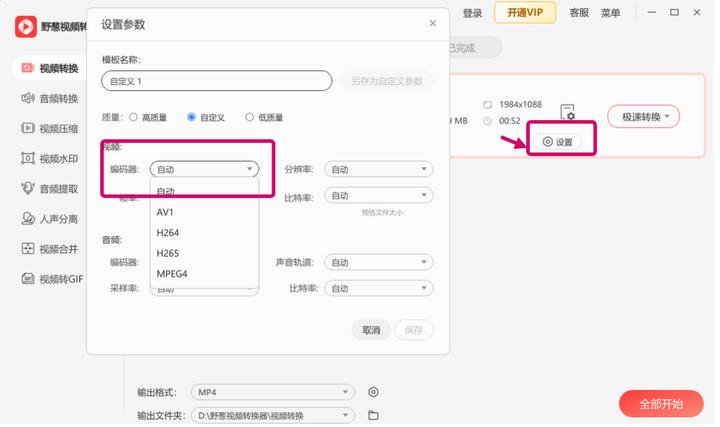This screenshot has height=427, width=720.
Task: Select the 高质量 radio button
Action: point(134,117)
